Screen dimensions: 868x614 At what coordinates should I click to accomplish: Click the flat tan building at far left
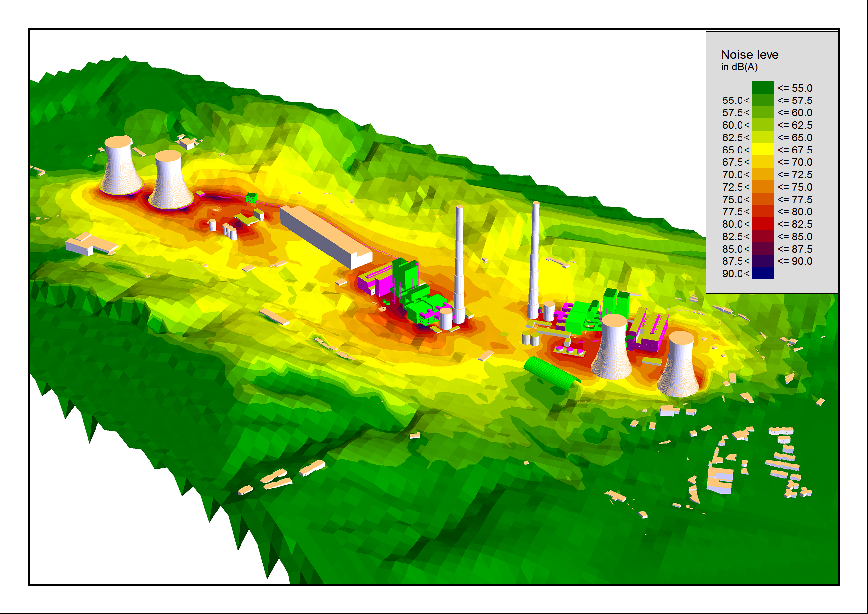[x=91, y=244]
